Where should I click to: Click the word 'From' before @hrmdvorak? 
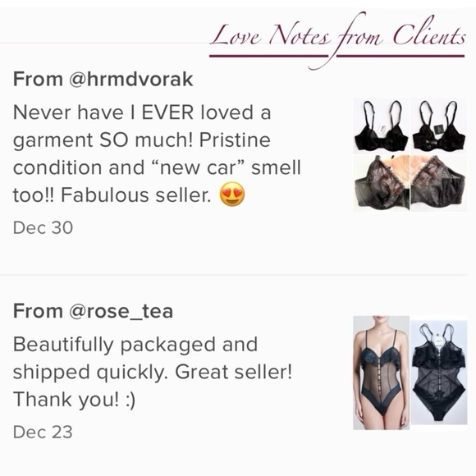pos(38,80)
